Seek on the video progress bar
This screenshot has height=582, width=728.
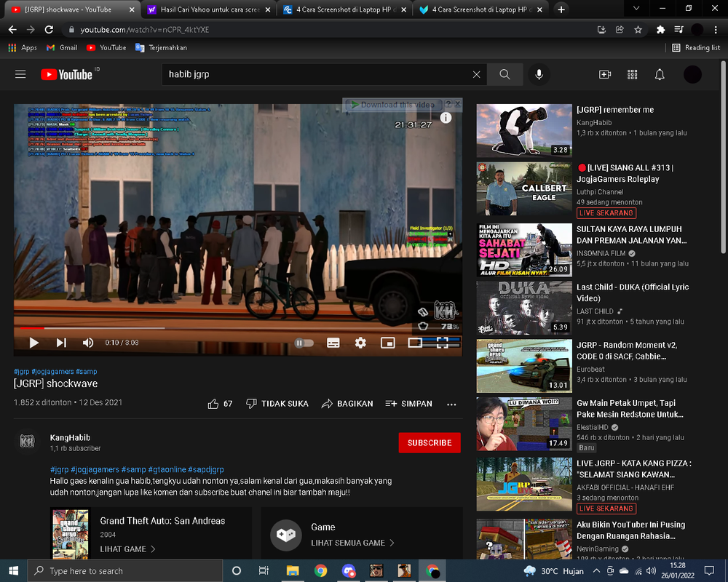coord(238,327)
